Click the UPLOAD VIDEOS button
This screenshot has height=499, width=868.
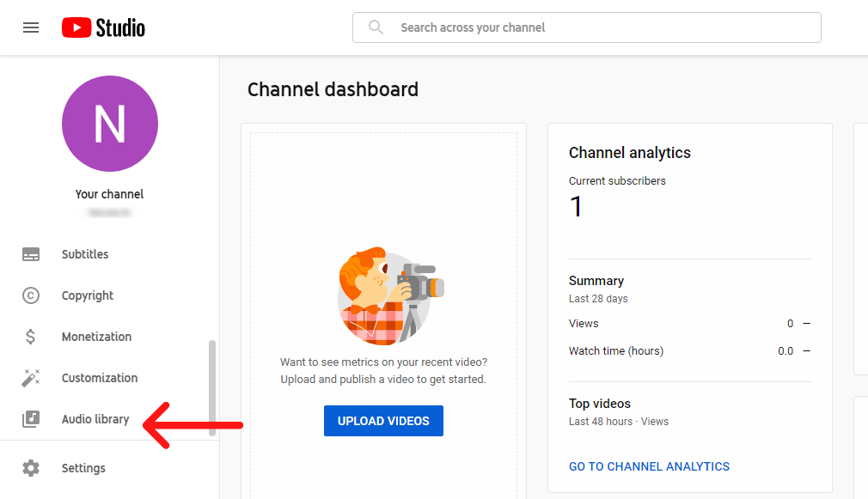(x=383, y=421)
